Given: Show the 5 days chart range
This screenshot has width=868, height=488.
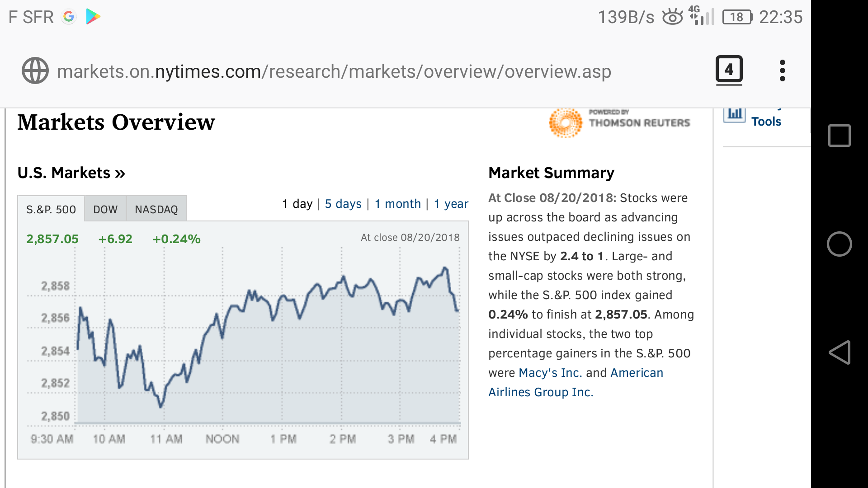Looking at the screenshot, I should click(343, 204).
